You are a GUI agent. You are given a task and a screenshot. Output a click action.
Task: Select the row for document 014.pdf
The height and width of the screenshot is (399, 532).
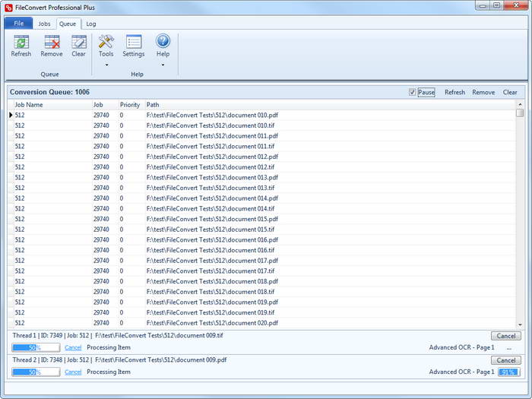(x=261, y=198)
